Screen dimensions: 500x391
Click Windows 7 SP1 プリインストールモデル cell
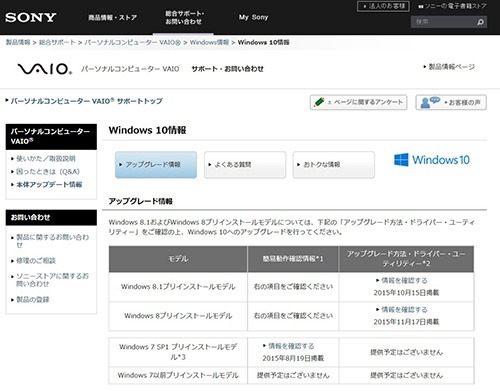tap(178, 352)
